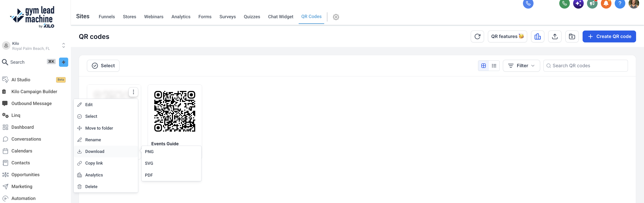Open Sites settings gear icon
The image size is (644, 203).
tap(336, 17)
